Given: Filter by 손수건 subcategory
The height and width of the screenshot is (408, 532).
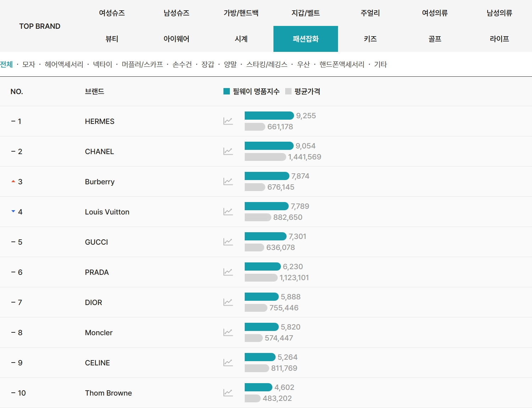Looking at the screenshot, I should tap(182, 64).
